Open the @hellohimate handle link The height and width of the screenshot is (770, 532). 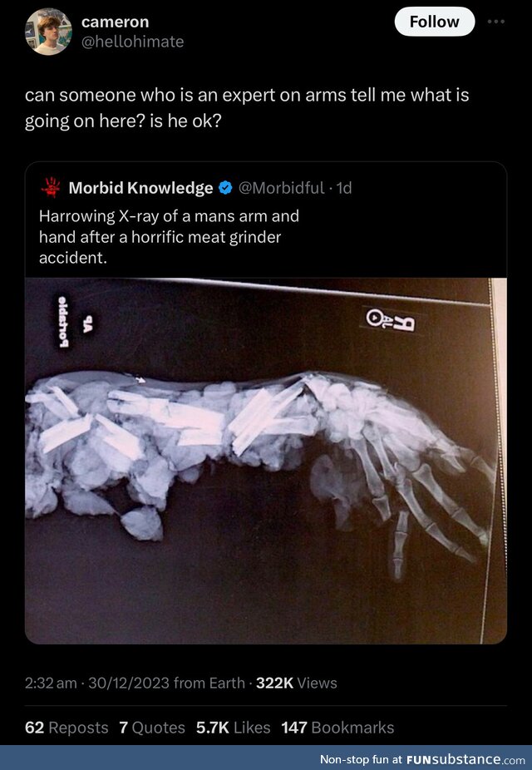pyautogui.click(x=132, y=42)
